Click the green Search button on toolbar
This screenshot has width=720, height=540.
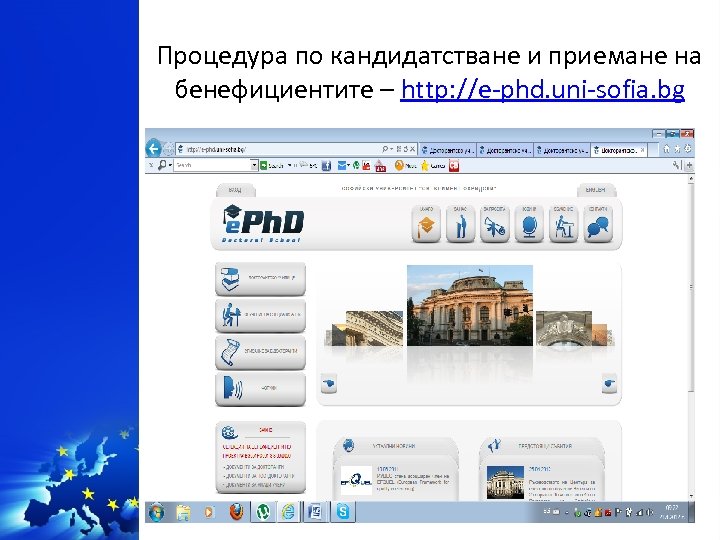[x=272, y=165]
